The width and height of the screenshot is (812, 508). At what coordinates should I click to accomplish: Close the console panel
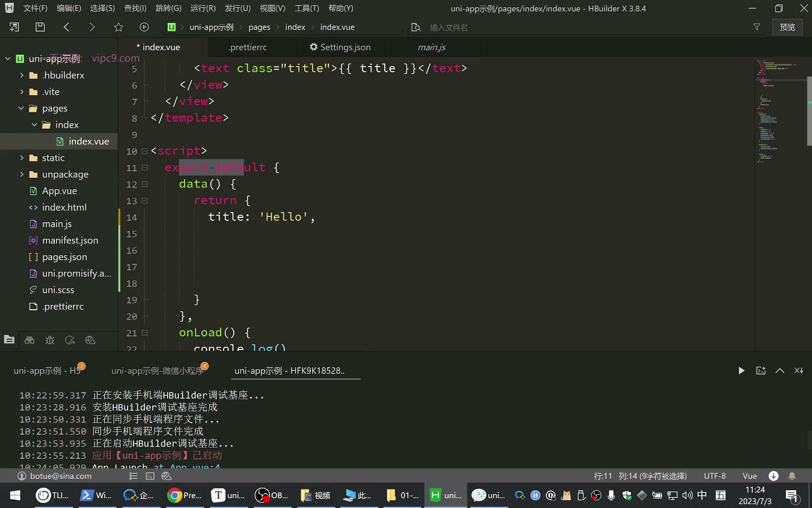tap(798, 370)
